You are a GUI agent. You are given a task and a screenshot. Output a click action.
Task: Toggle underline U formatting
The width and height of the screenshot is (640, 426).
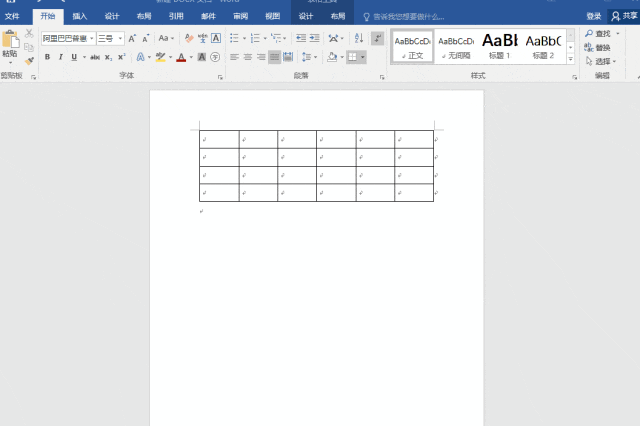click(73, 57)
